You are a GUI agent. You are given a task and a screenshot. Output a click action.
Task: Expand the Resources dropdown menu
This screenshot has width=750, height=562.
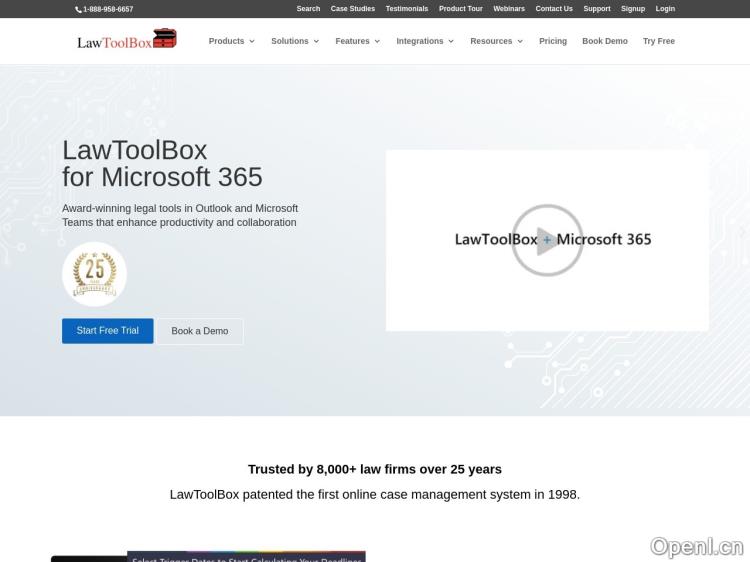[x=496, y=41]
